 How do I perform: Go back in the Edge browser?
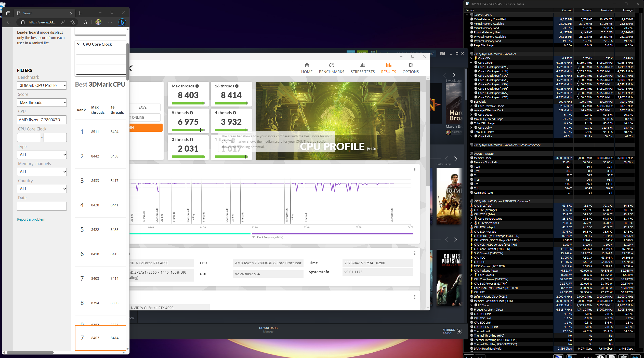(x=9, y=22)
